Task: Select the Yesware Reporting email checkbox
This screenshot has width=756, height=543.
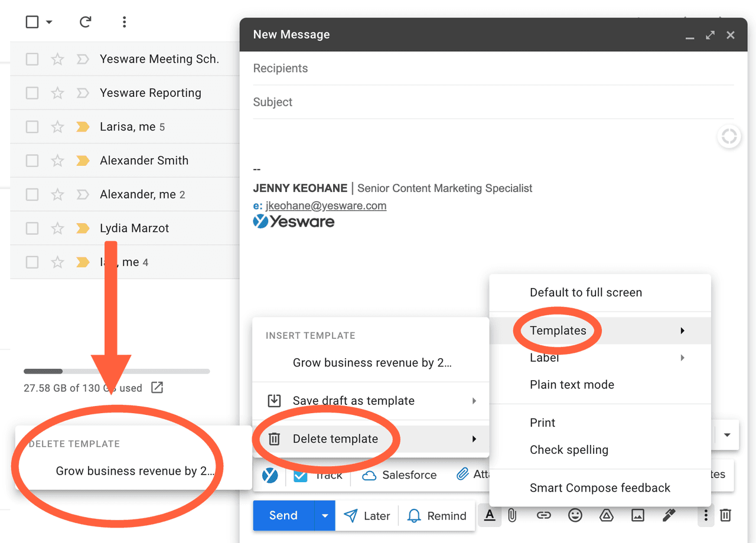Action: click(x=32, y=93)
